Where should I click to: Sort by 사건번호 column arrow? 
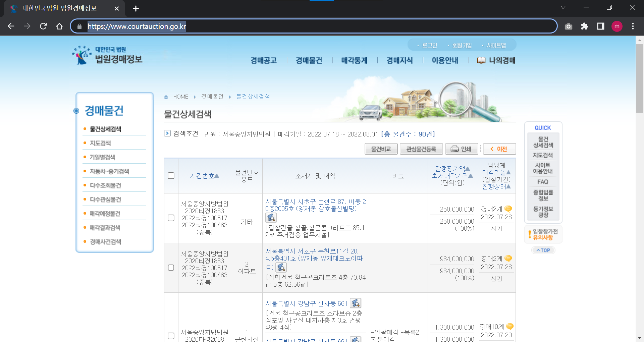(x=217, y=176)
